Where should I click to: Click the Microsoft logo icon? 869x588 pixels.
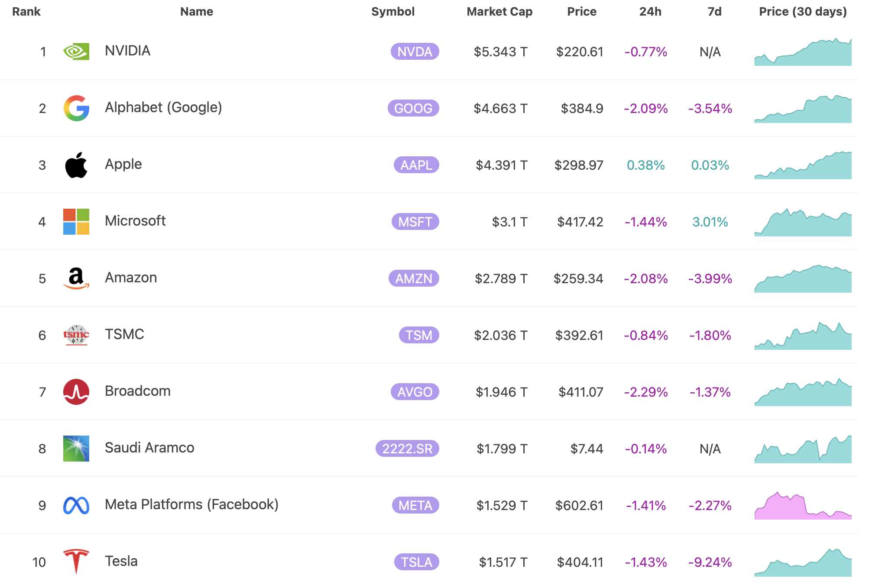pyautogui.click(x=76, y=222)
